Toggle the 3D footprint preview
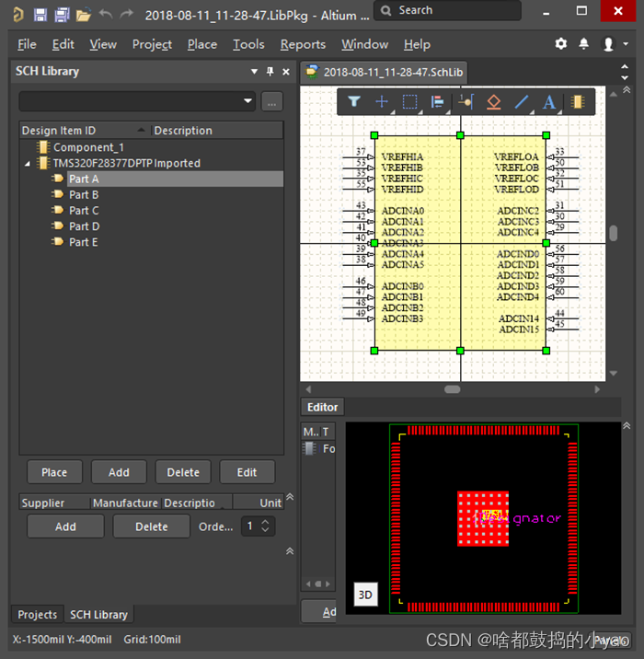 pos(365,595)
